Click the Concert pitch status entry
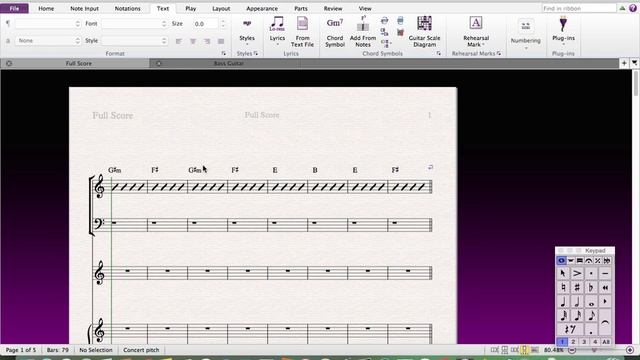640x360 pixels. pos(141,350)
